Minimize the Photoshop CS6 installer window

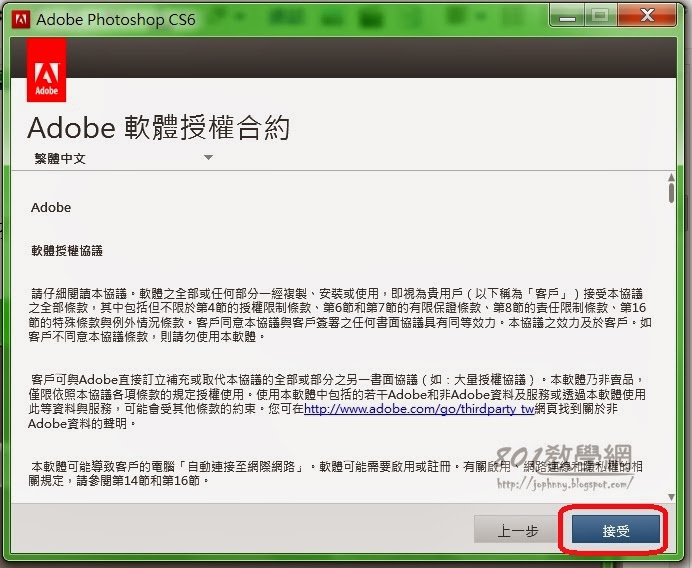[568, 16]
